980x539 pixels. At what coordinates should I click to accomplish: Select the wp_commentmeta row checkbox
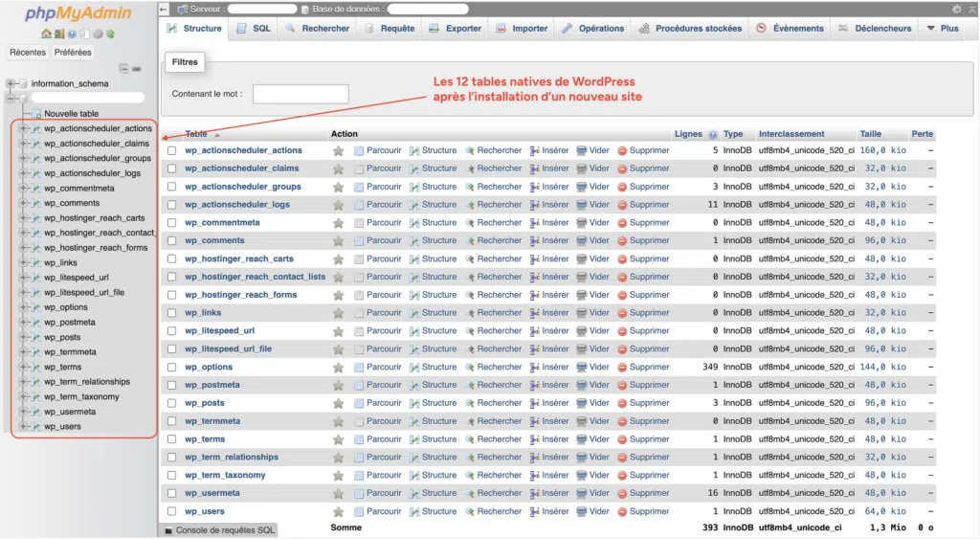point(172,223)
